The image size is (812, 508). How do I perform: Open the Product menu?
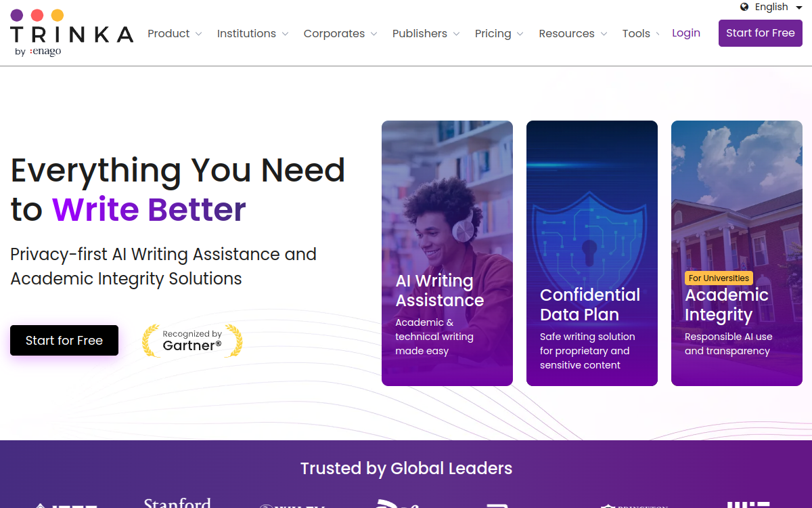(x=175, y=33)
